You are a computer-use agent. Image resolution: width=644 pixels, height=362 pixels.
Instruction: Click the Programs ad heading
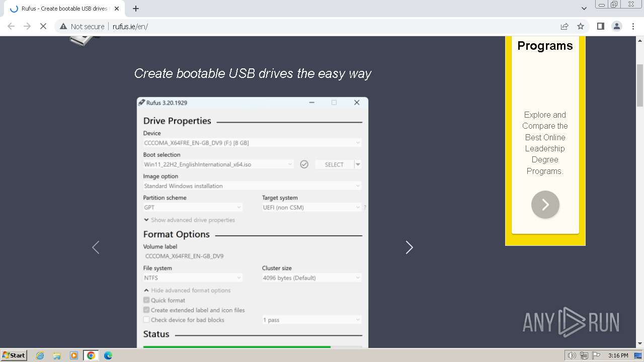click(545, 46)
